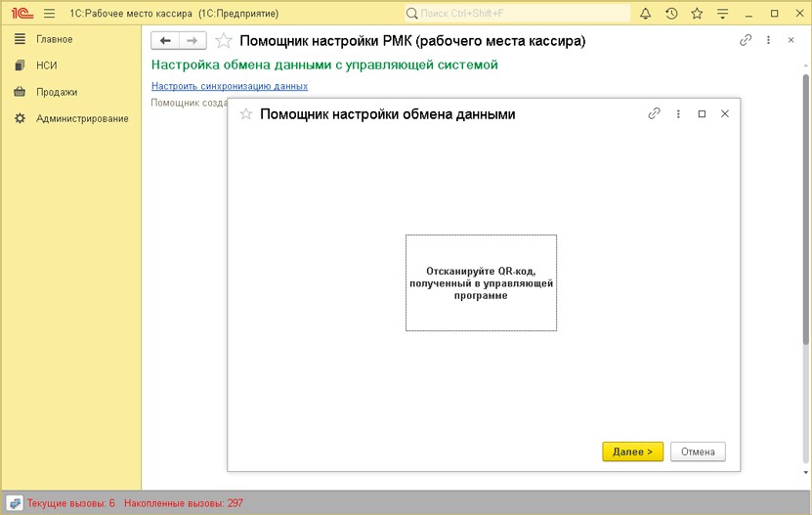The image size is (812, 515).
Task: Go back with the left arrow button
Action: click(x=165, y=40)
